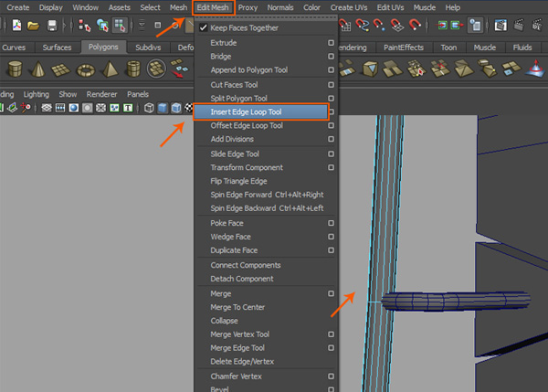
Task: Switch to the Polygons shelf tab
Action: [x=103, y=47]
